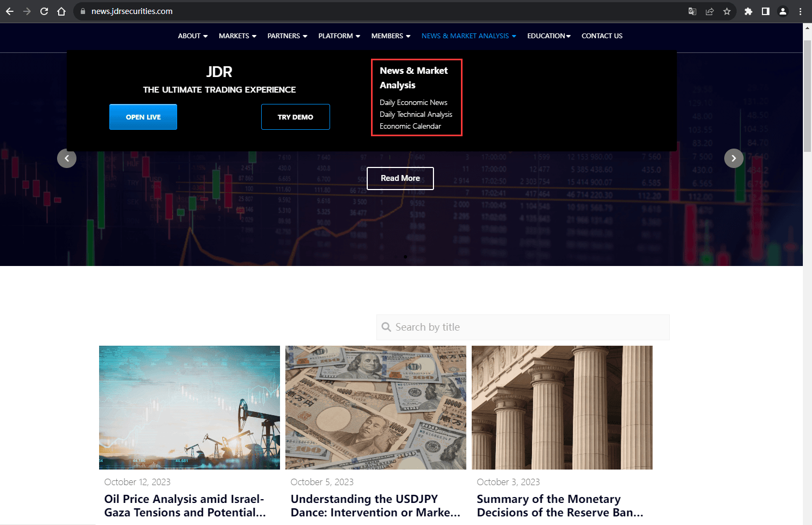Click the search magnifier icon

pos(386,327)
